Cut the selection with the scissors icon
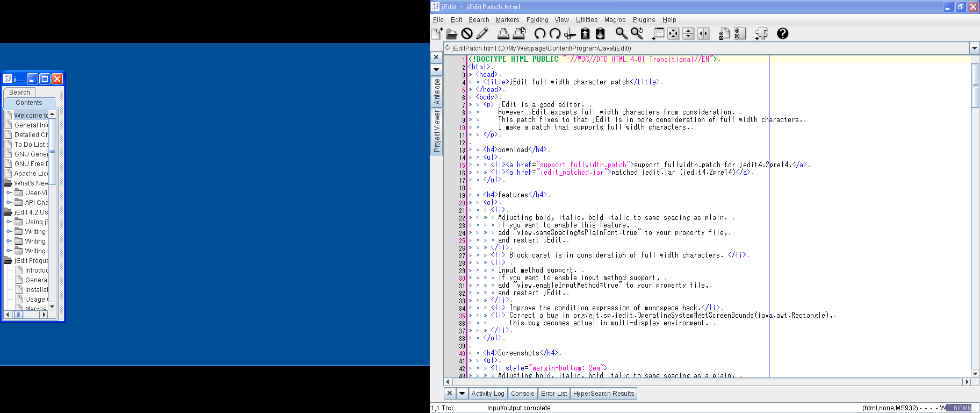 [570, 33]
